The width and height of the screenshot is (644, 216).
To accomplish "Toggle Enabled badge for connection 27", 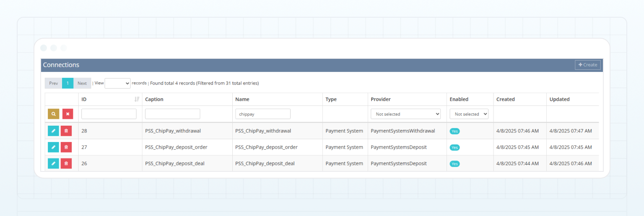I will [455, 148].
